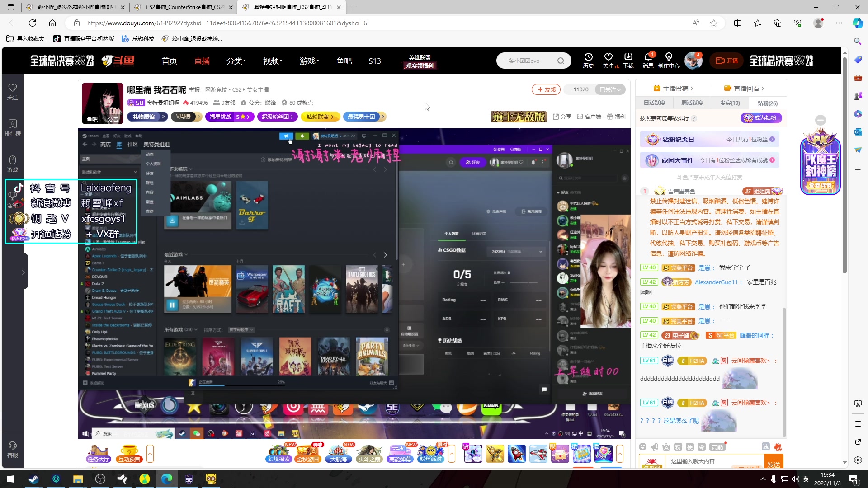
Task: Favorite this page with star icon
Action: [714, 23]
